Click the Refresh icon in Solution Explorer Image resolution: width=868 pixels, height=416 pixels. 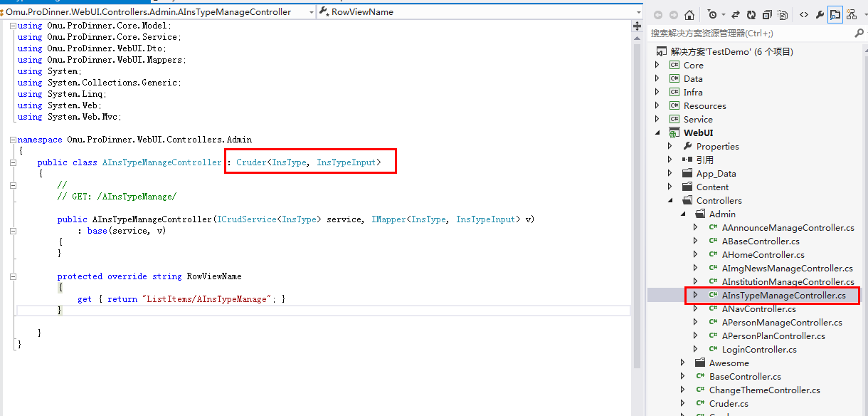point(751,14)
